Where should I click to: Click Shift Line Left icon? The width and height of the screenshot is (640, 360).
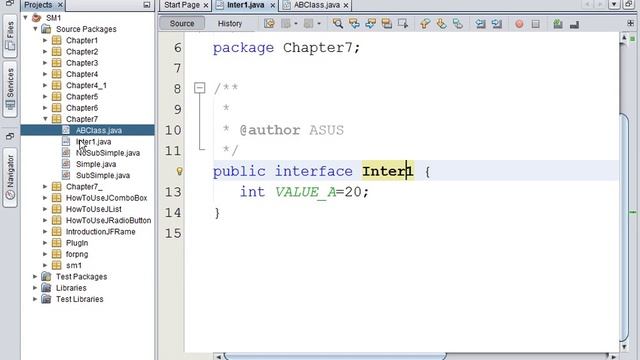(480, 24)
